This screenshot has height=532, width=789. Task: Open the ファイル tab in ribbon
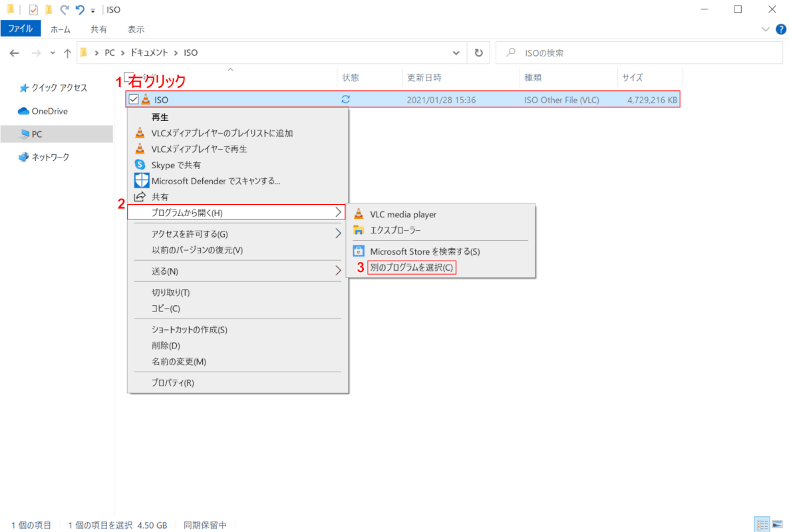tap(21, 29)
